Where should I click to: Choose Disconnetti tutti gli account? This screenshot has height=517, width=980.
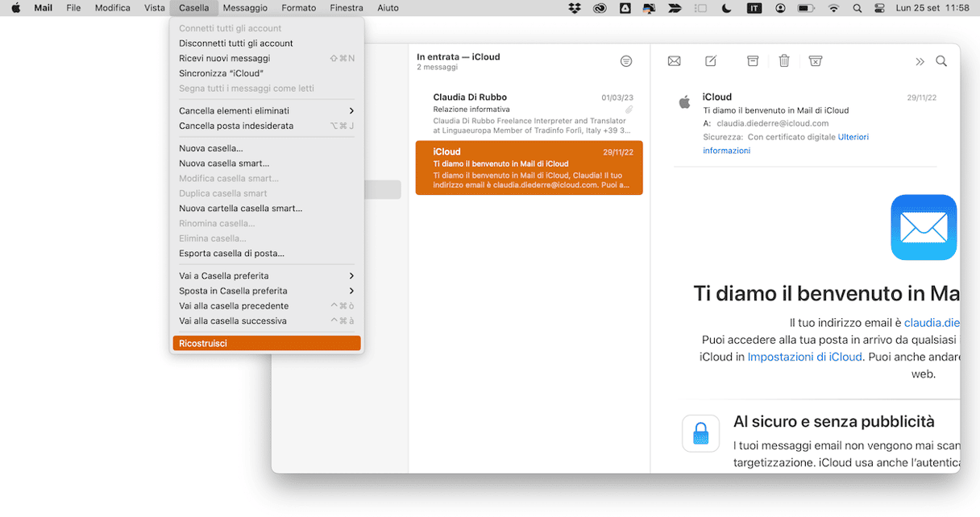coord(267,43)
